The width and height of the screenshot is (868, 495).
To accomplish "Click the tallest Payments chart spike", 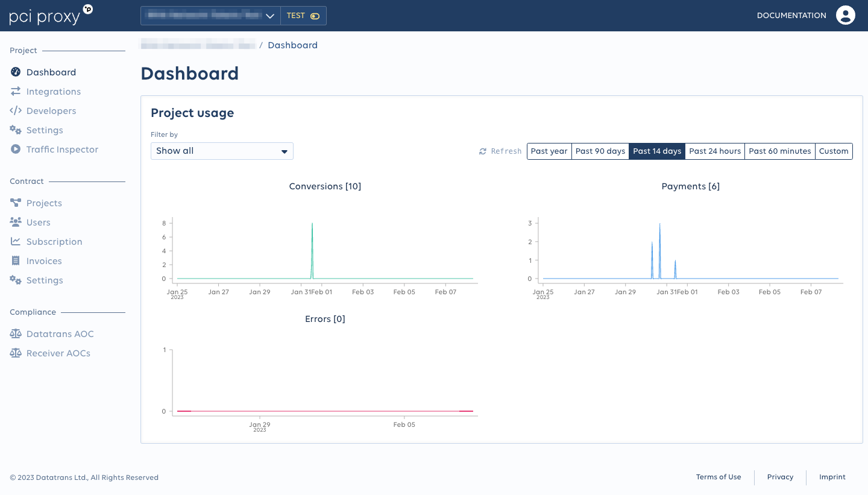I will tap(659, 225).
